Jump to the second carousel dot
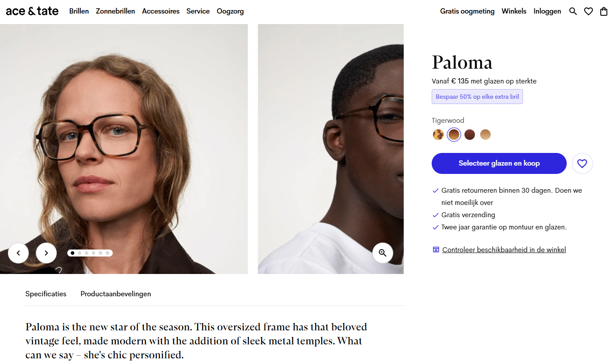 click(80, 253)
